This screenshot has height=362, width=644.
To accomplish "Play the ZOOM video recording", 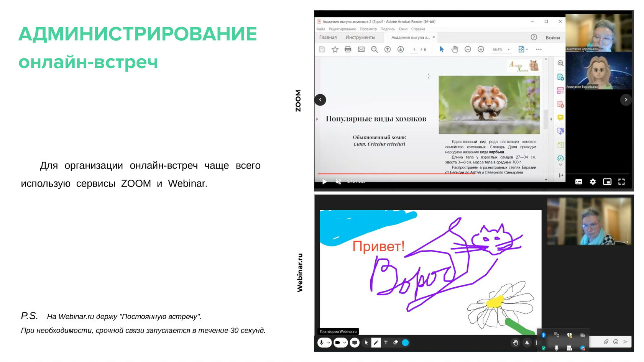I will point(324,182).
